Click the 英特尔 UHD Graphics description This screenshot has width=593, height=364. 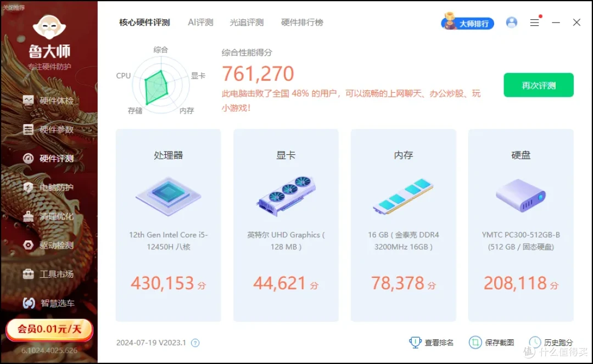tap(286, 241)
